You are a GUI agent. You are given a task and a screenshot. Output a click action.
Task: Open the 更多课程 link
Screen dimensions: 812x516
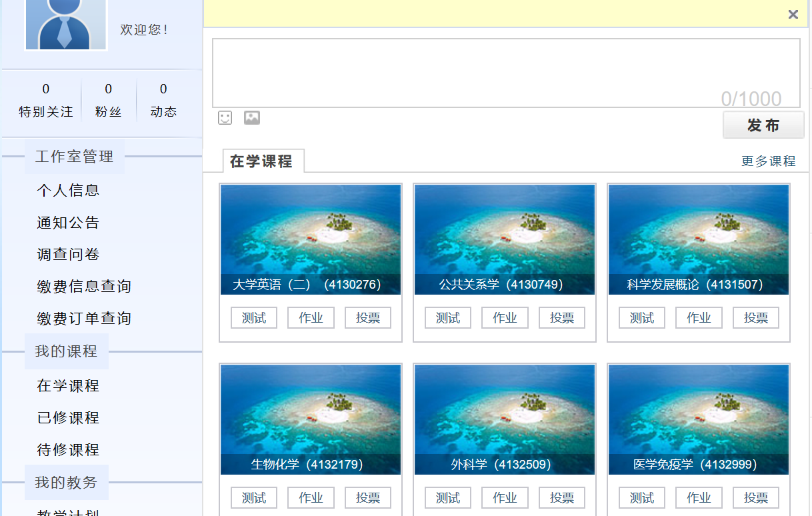(x=768, y=161)
